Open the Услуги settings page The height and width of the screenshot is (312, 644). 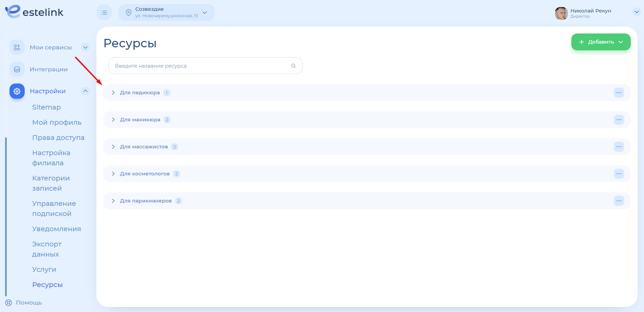click(44, 269)
